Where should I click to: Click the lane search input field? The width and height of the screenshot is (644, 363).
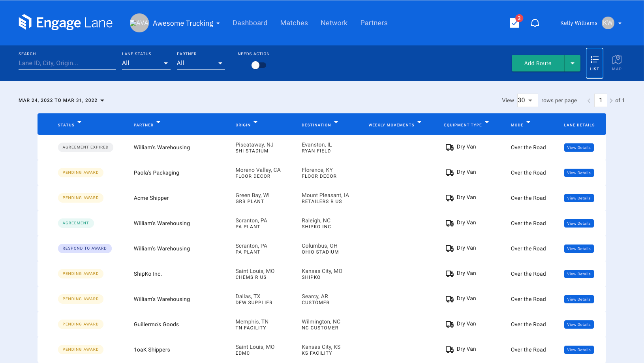tap(66, 63)
